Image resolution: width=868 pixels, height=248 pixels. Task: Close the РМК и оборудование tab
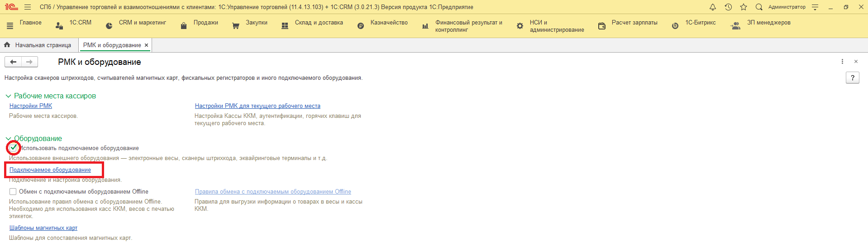pyautogui.click(x=146, y=45)
